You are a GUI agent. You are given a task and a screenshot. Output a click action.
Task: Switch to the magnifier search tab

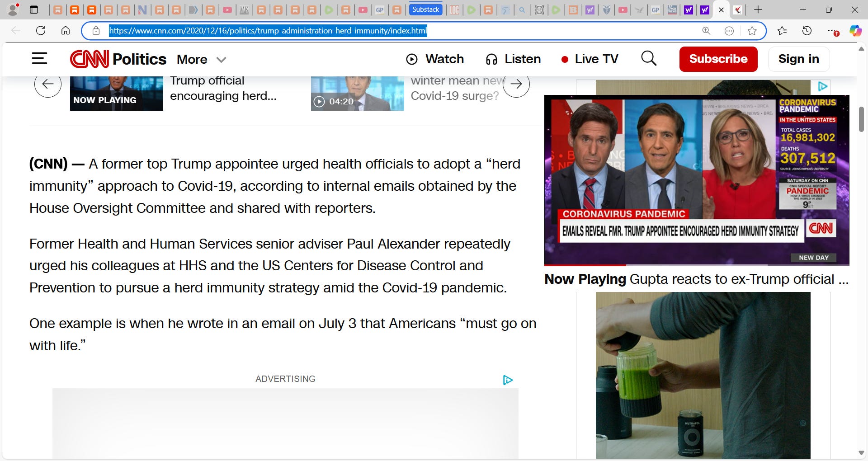[522, 10]
